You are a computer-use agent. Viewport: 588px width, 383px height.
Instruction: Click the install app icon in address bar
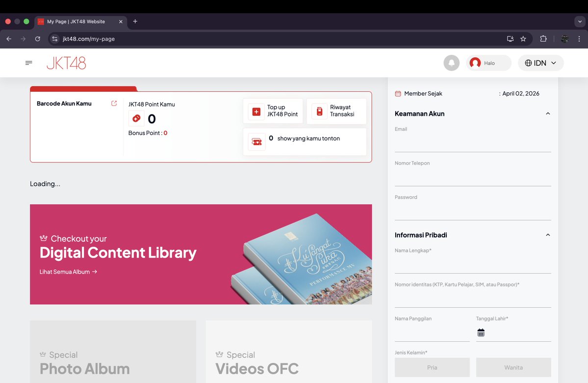click(x=510, y=39)
